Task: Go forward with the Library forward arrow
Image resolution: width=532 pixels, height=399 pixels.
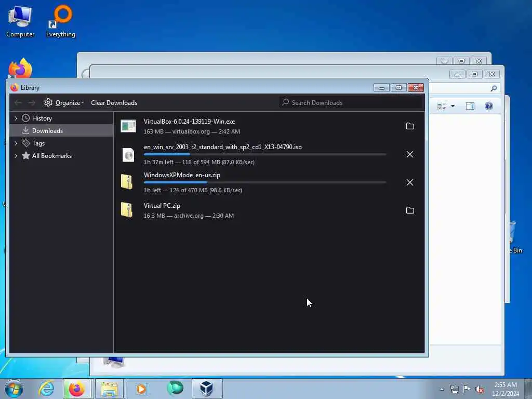Action: (x=32, y=102)
